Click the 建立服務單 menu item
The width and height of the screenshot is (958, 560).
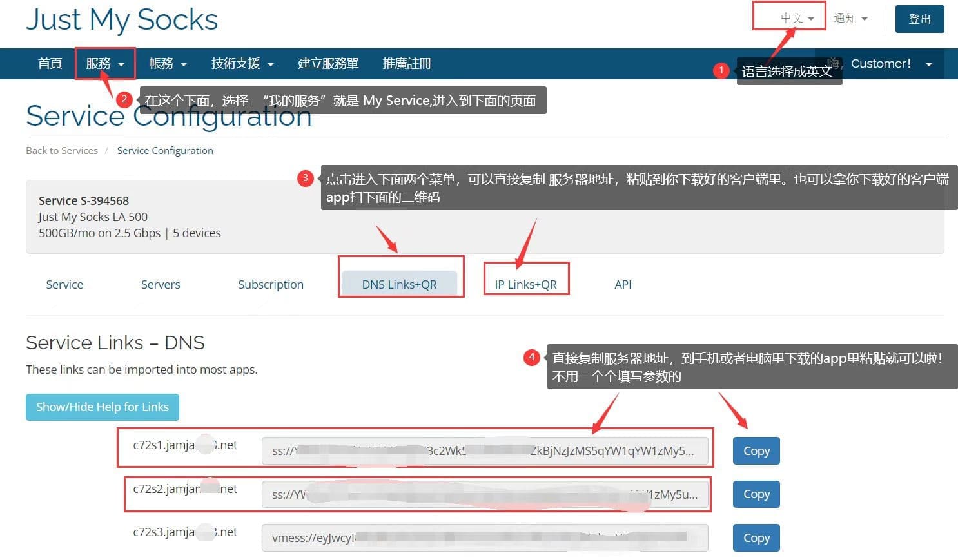327,63
